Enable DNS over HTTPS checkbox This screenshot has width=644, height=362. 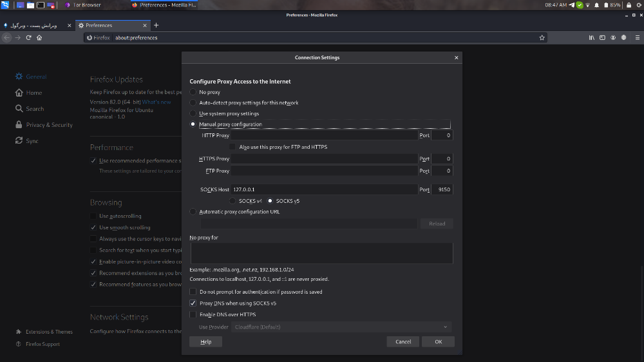[x=193, y=314]
